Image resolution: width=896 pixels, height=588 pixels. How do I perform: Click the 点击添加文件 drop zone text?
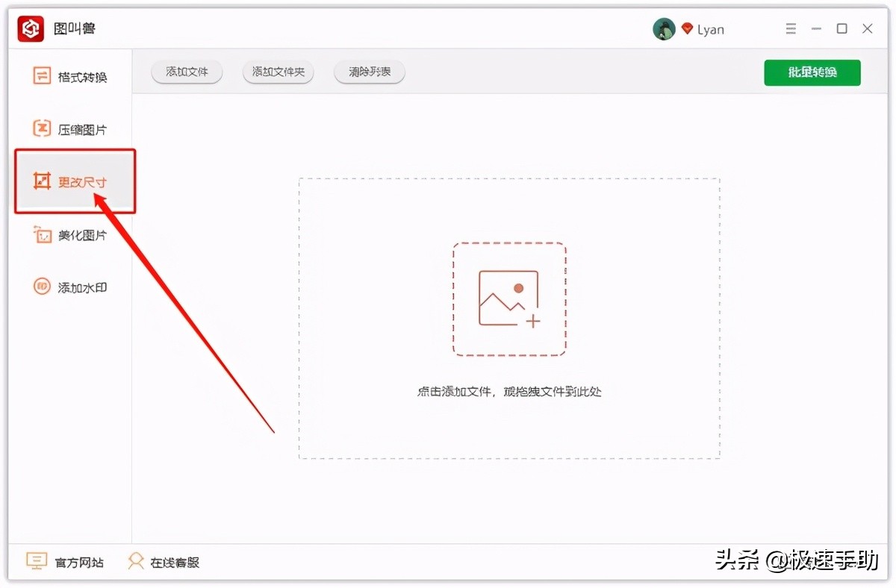click(509, 391)
